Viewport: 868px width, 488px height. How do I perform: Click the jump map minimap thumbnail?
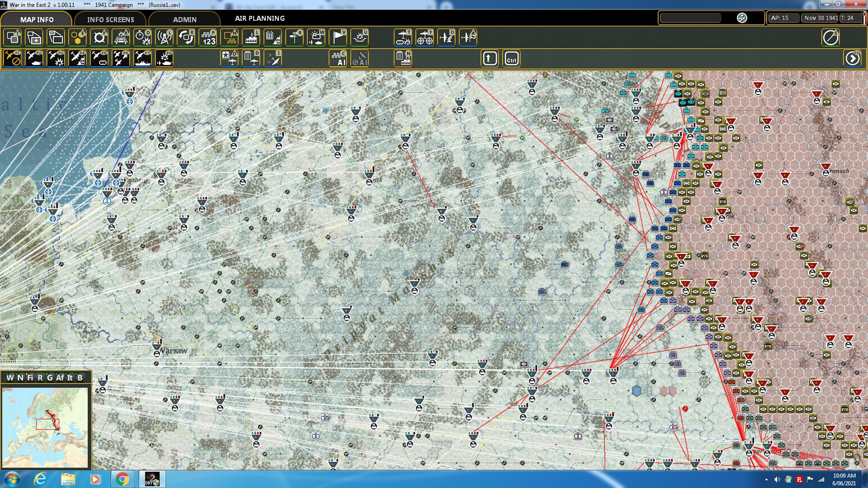pos(45,427)
